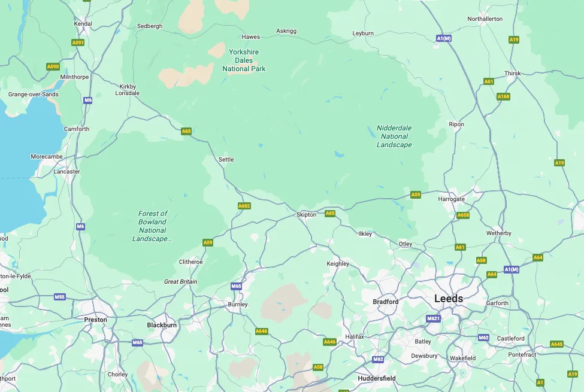
Task: Select the Harrogate town label
Action: [x=451, y=199]
